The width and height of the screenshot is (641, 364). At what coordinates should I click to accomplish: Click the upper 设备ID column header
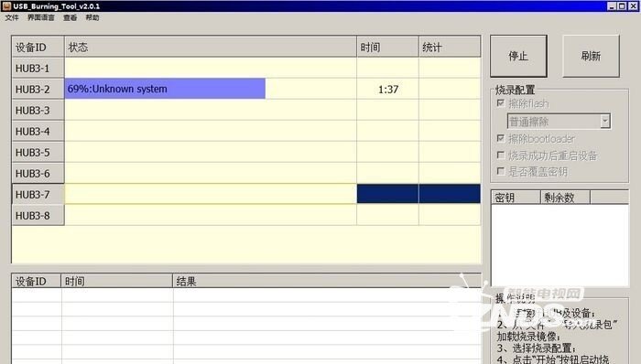[x=38, y=47]
